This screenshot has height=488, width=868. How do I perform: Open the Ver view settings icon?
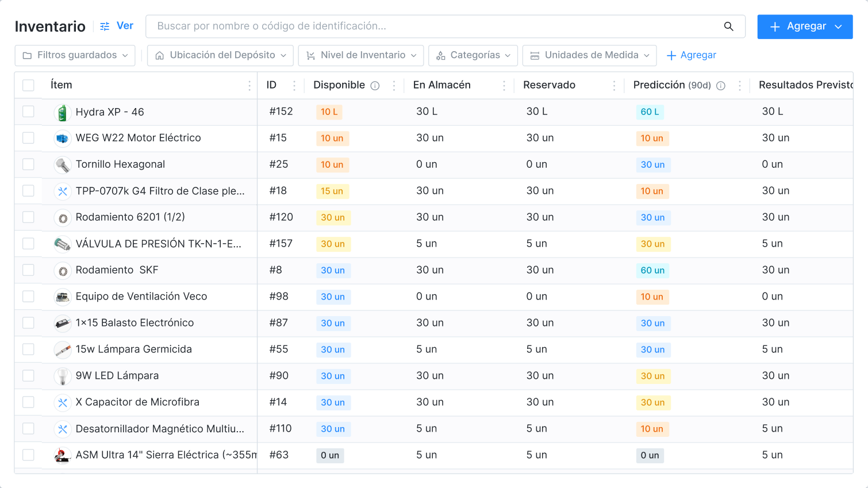click(105, 26)
